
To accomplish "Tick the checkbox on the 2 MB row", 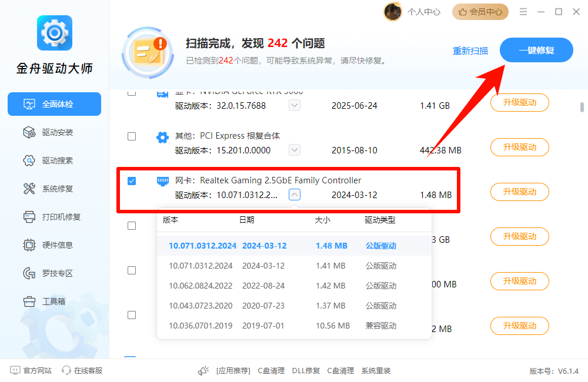I will 132,315.
